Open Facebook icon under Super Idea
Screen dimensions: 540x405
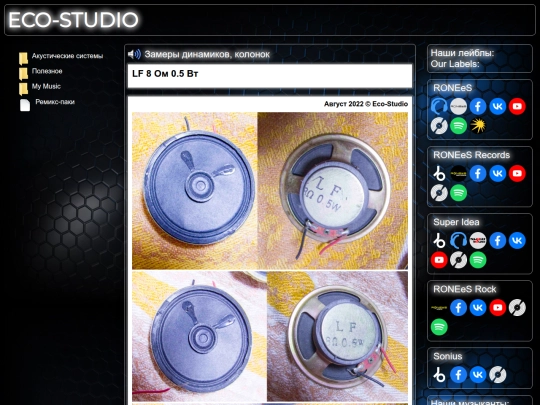point(498,241)
